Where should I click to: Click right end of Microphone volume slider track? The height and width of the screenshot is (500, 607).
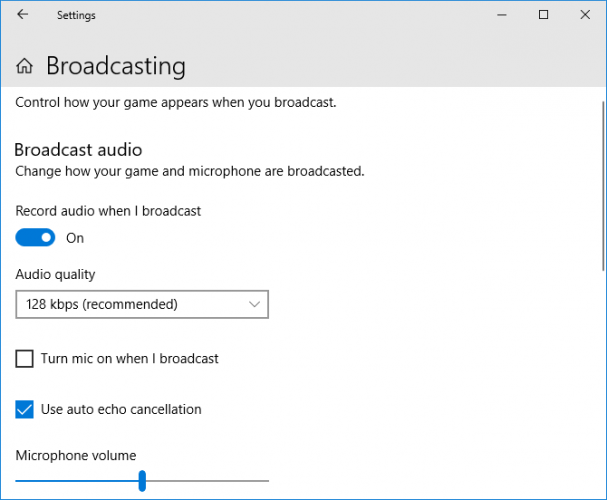click(265, 481)
